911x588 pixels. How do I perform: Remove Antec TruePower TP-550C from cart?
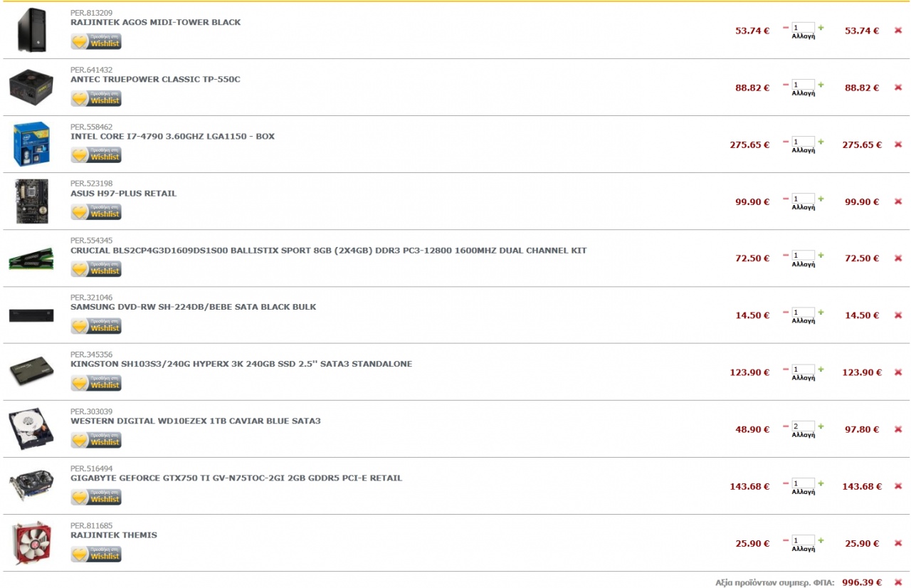[898, 88]
